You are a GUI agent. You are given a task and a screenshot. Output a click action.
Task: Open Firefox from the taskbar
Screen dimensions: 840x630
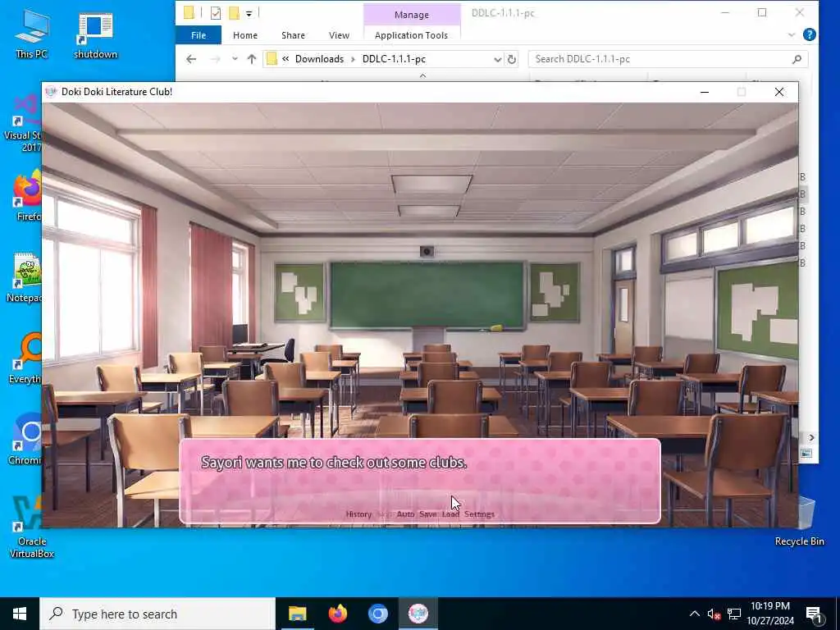337,614
